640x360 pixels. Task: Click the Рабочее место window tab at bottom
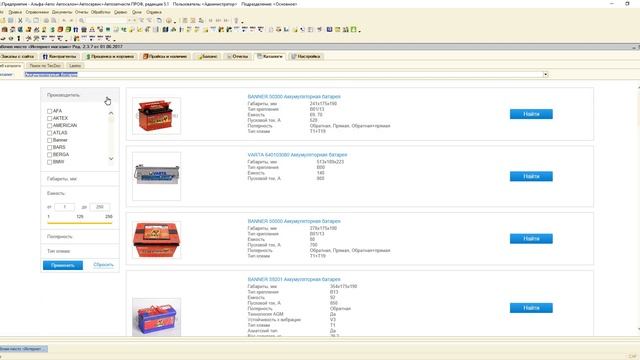click(23, 349)
